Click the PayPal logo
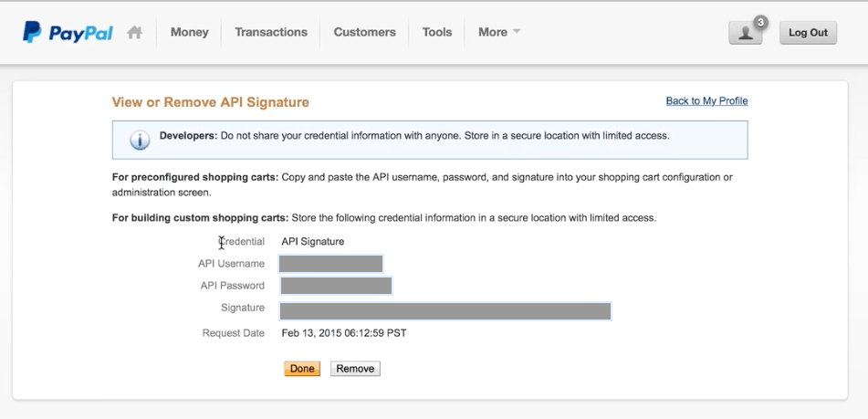 (x=68, y=32)
